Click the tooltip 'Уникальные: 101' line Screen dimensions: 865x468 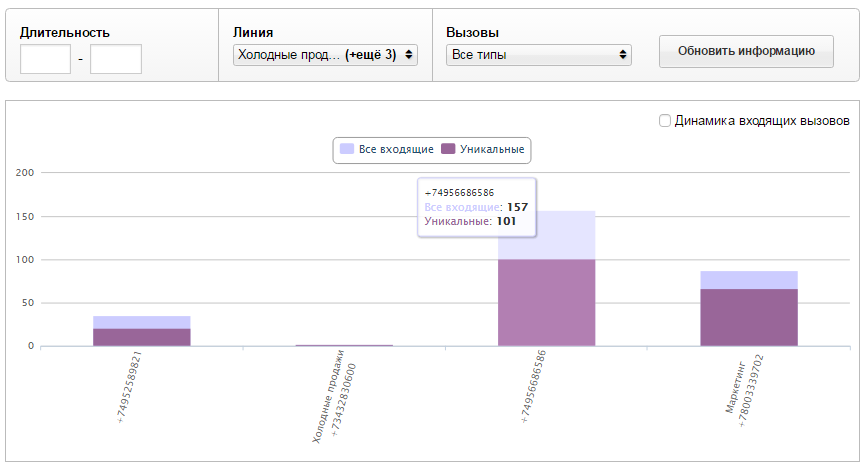point(470,221)
